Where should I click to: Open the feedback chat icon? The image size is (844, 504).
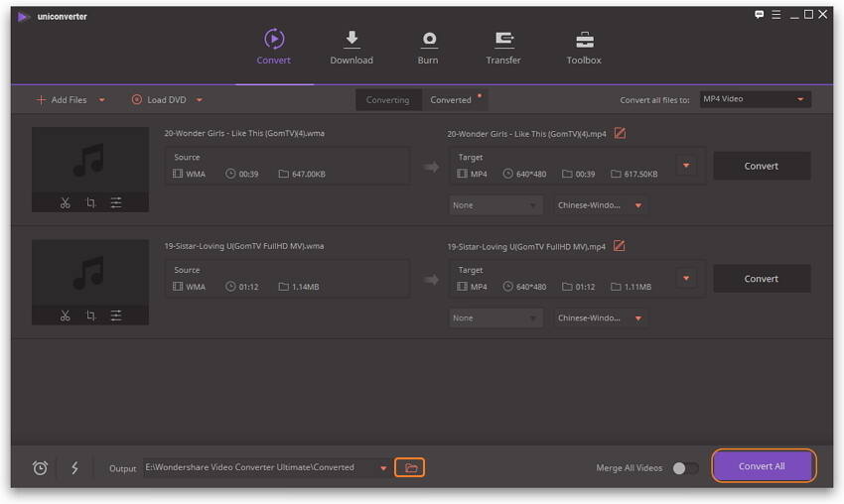[x=759, y=15]
